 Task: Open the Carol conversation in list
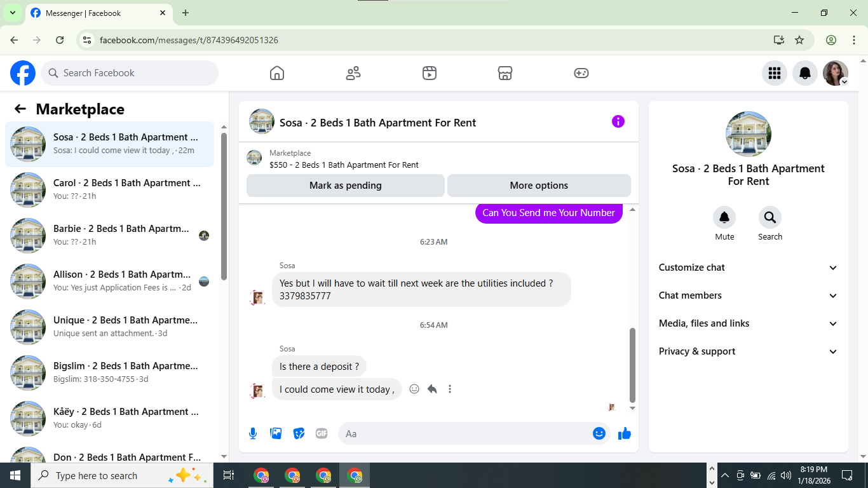coord(109,190)
